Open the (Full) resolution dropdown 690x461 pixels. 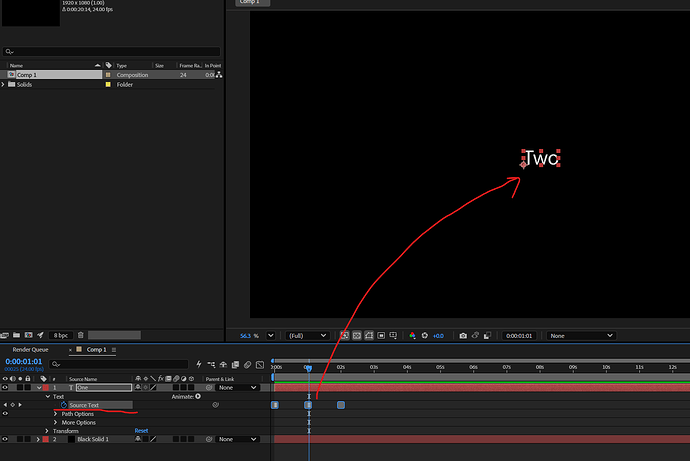pos(307,336)
